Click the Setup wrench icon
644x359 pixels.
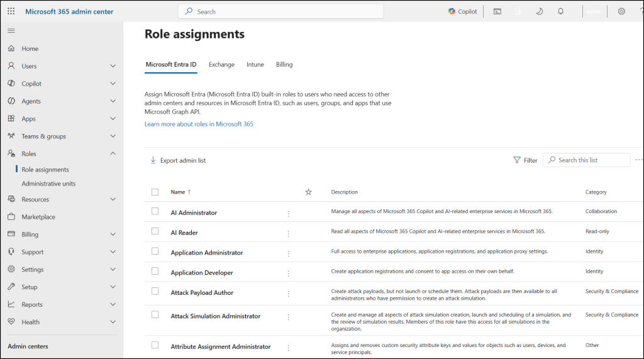coord(11,287)
